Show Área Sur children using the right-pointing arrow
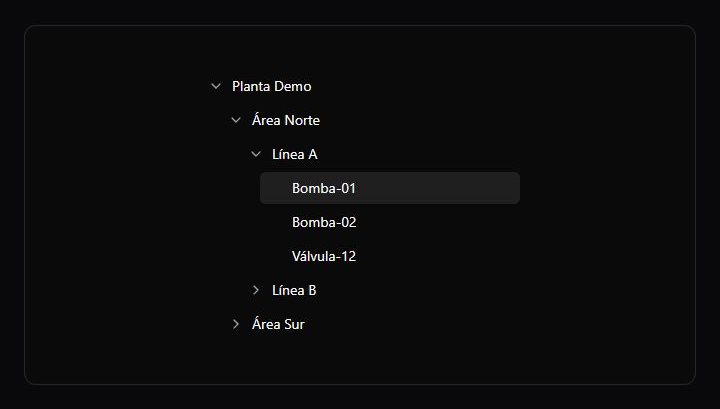720x409 pixels. click(236, 324)
